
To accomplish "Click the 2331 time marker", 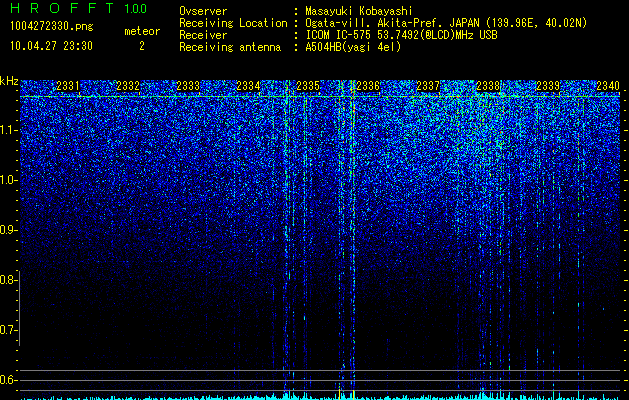I will click(68, 86).
